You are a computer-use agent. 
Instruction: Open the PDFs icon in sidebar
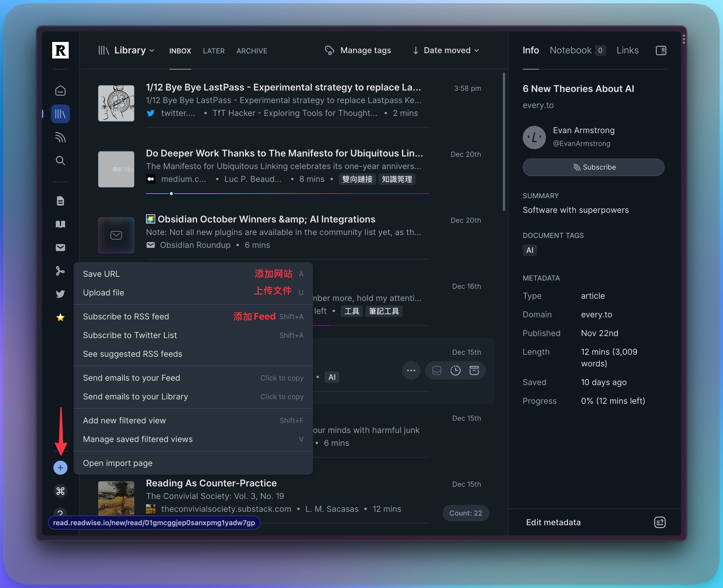pyautogui.click(x=60, y=271)
